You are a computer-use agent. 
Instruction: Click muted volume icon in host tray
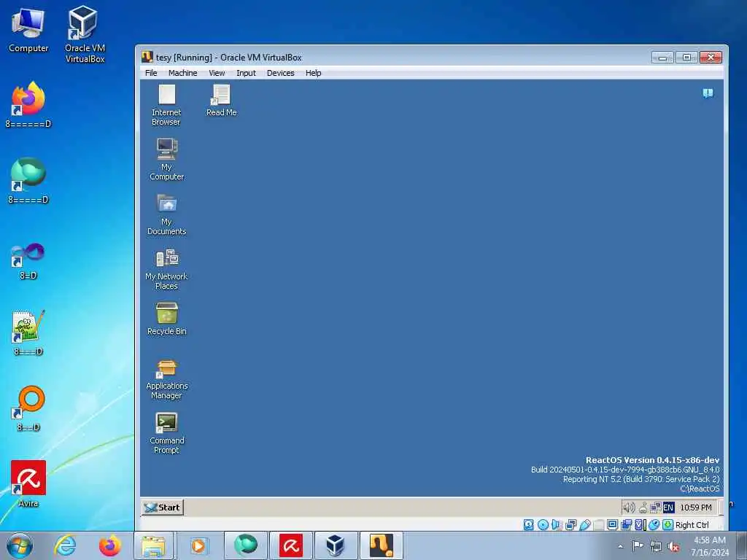pos(673,546)
